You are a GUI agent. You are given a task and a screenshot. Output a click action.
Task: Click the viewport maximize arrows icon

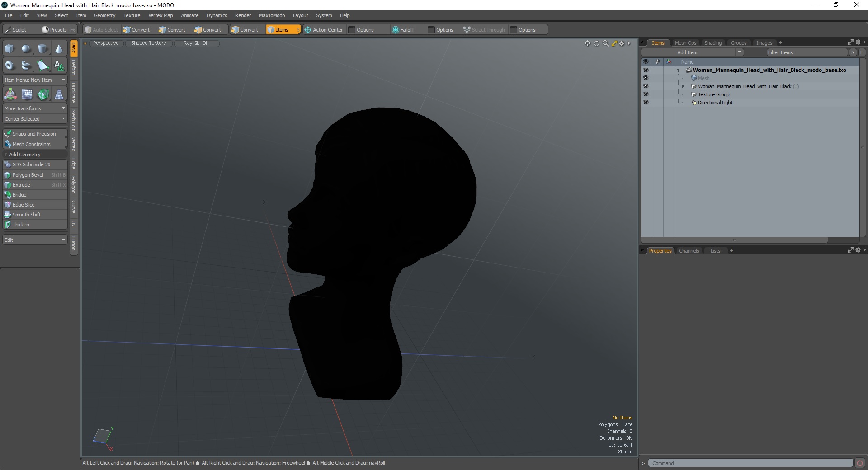[x=614, y=43]
